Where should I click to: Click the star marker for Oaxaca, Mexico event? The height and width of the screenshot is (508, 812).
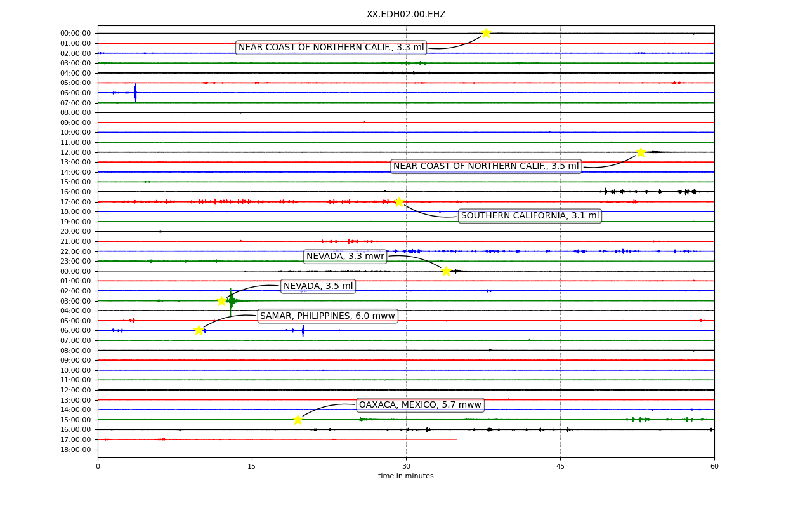[298, 420]
